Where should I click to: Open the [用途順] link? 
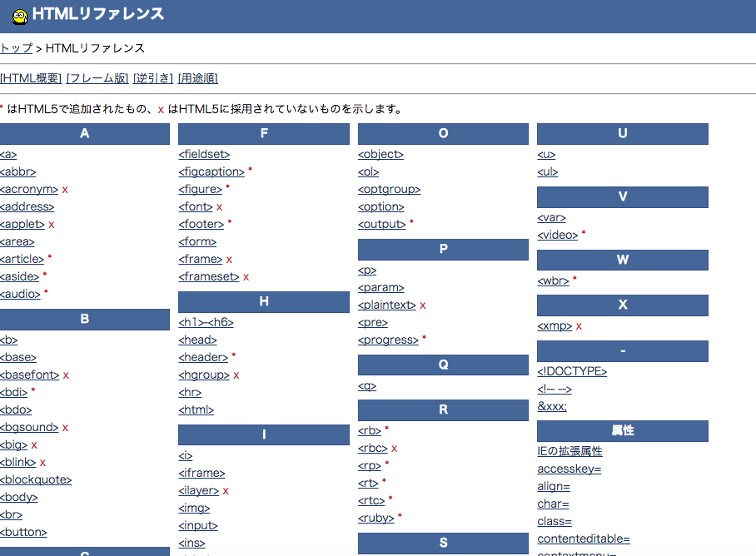coord(197,78)
